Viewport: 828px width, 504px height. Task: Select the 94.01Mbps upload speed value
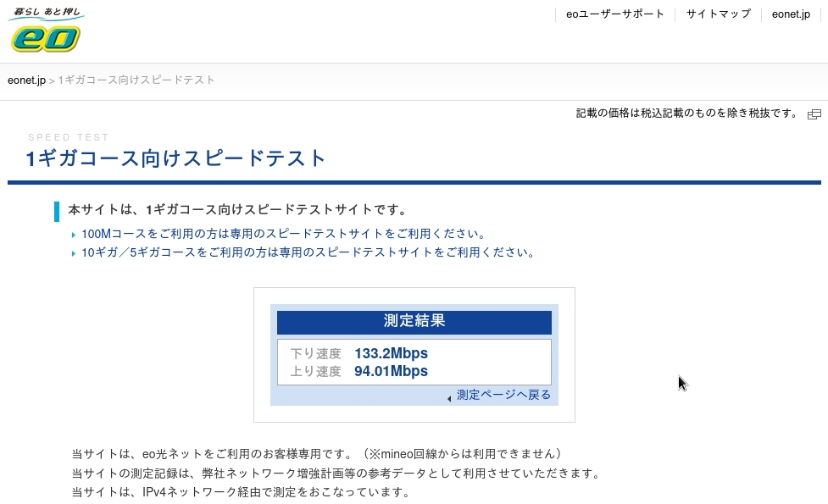tap(391, 371)
